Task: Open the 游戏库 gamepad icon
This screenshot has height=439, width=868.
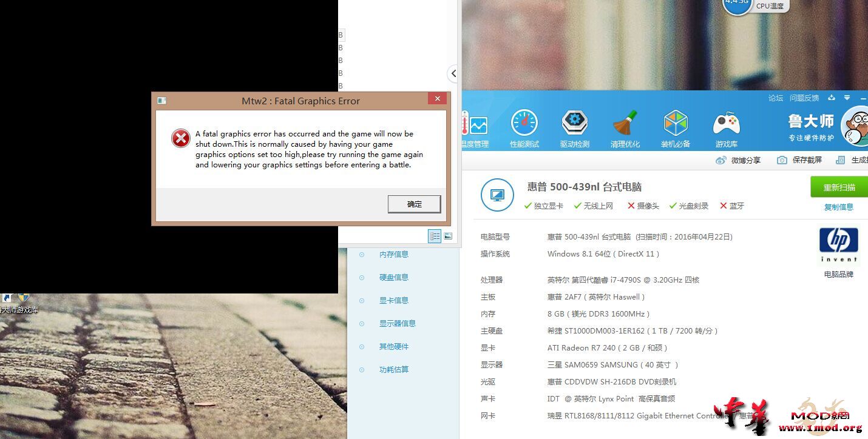Action: (x=725, y=124)
